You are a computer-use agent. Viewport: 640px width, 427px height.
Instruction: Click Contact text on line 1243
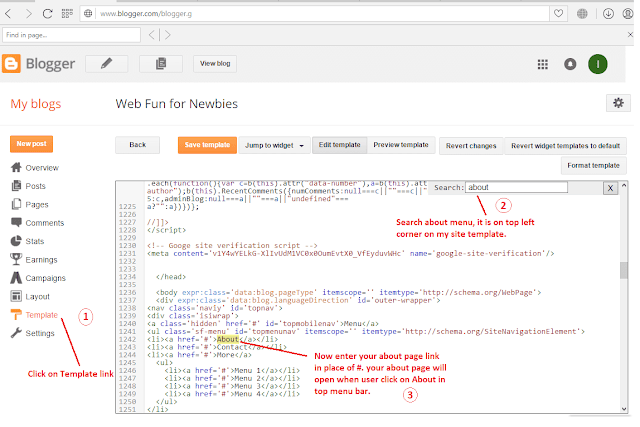coord(232,347)
